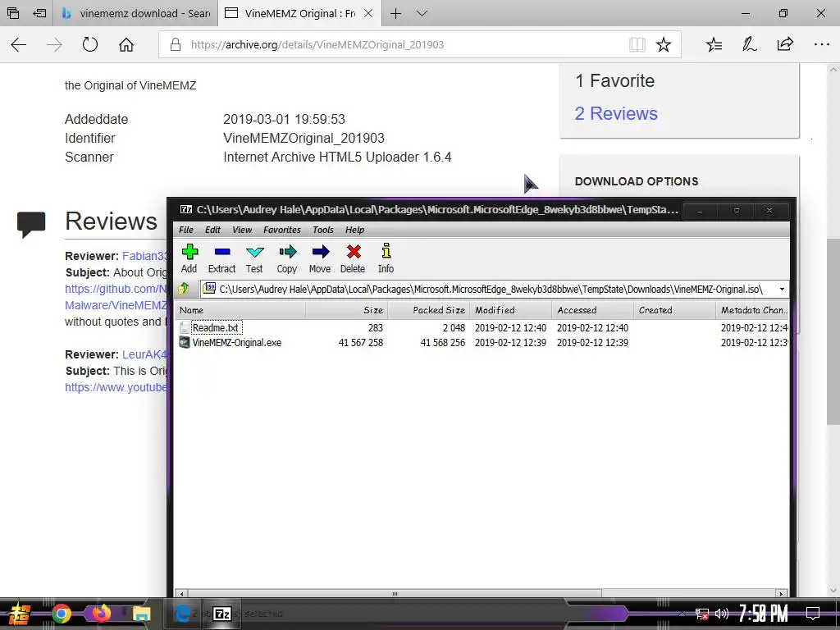Sort by Packed Size column header

point(428,310)
